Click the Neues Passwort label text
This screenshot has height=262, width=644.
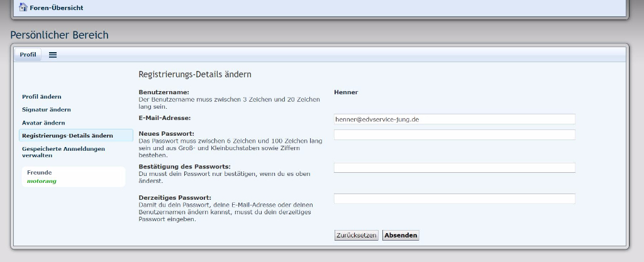[166, 133]
